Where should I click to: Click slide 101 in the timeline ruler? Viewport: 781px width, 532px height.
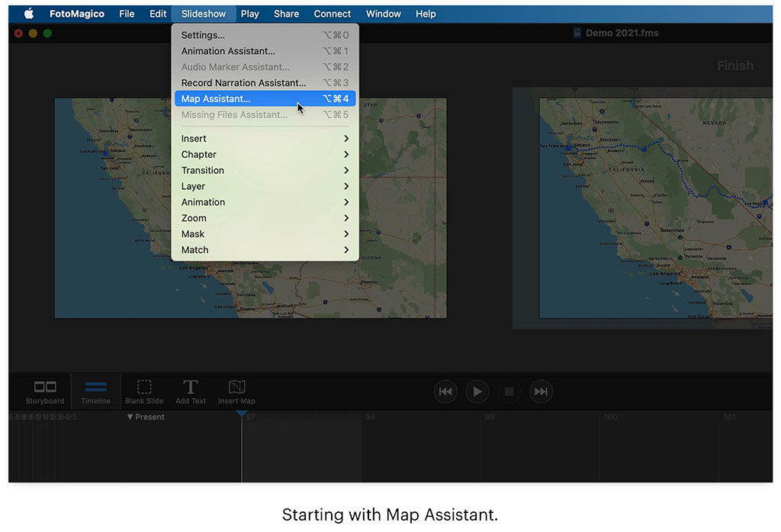coord(730,417)
